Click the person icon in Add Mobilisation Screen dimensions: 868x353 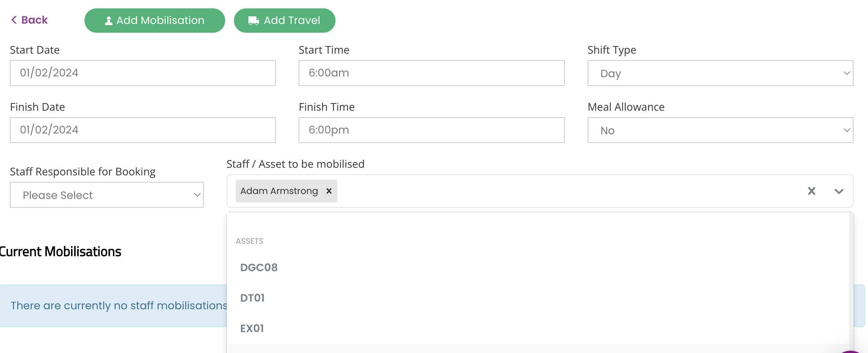(x=109, y=21)
